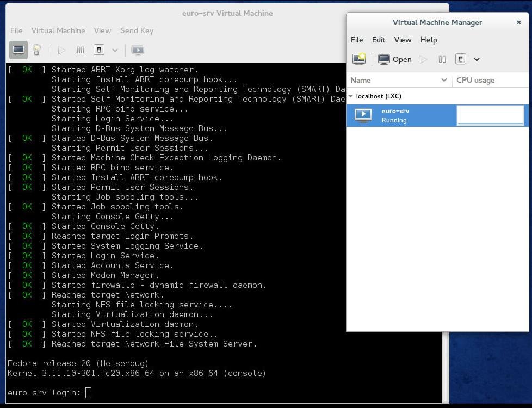This screenshot has height=408, width=532.
Task: Pause the euro-srv machine in console window
Action: (x=81, y=50)
